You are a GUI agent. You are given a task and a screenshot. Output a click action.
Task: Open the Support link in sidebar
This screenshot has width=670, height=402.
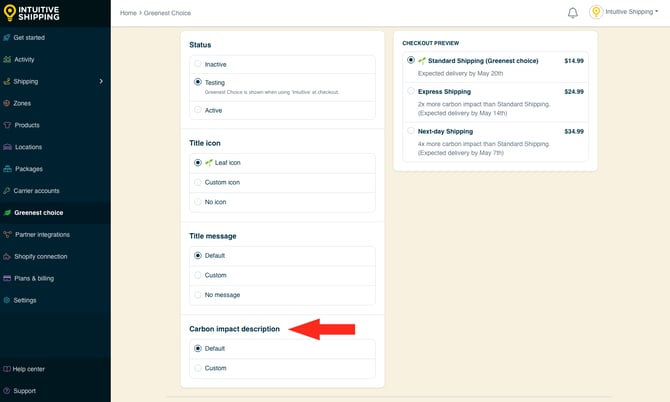tap(24, 391)
